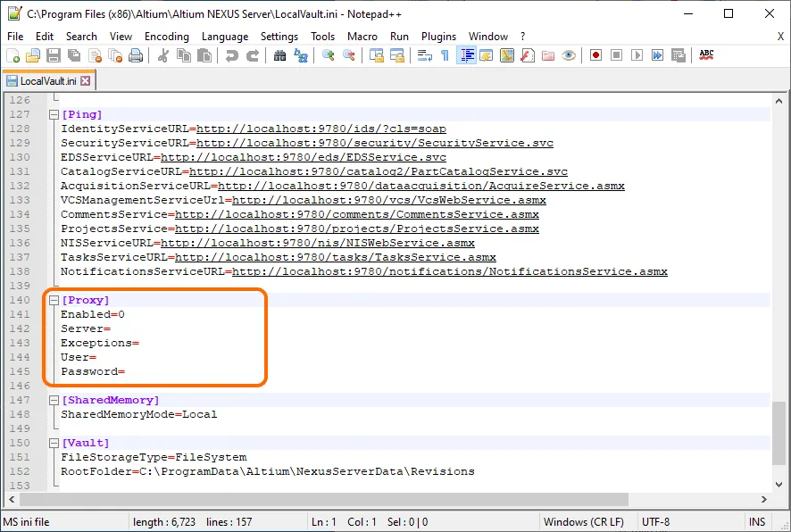Collapse the [SharedMemory] section fold
Screen dimensions: 791x532
point(54,400)
